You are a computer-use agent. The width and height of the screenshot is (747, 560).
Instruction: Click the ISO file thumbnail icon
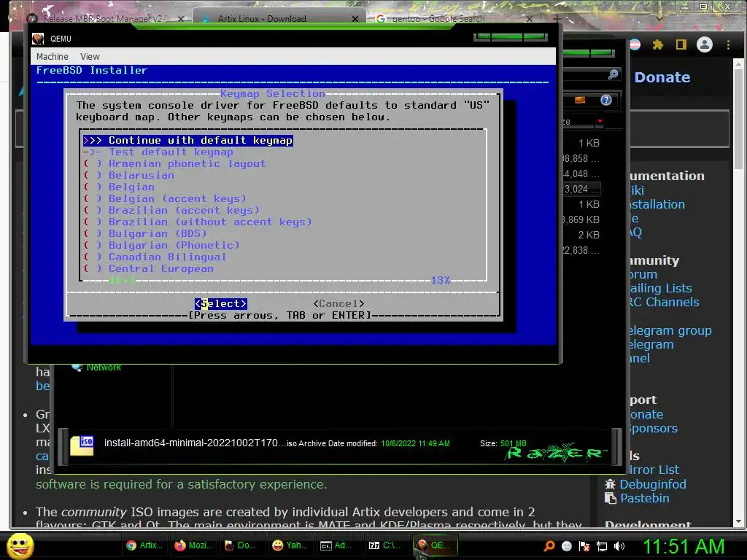[x=82, y=446]
